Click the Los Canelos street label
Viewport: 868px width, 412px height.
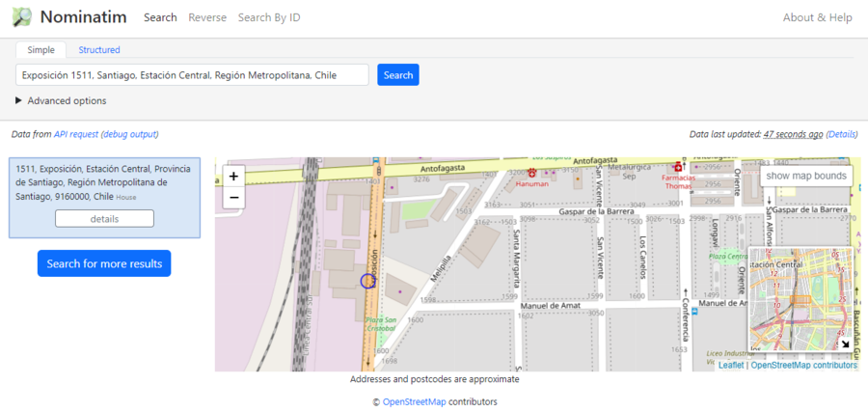pos(643,258)
